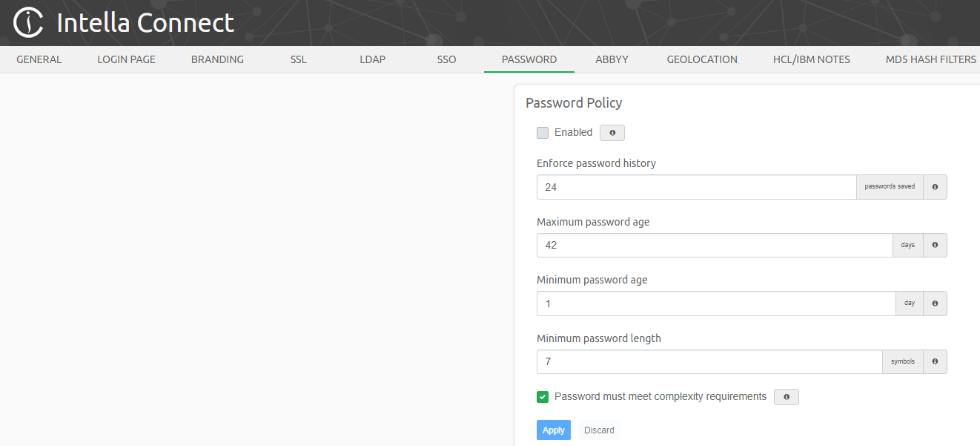
Task: Enable the Password Policy Enabled checkbox
Action: point(542,132)
